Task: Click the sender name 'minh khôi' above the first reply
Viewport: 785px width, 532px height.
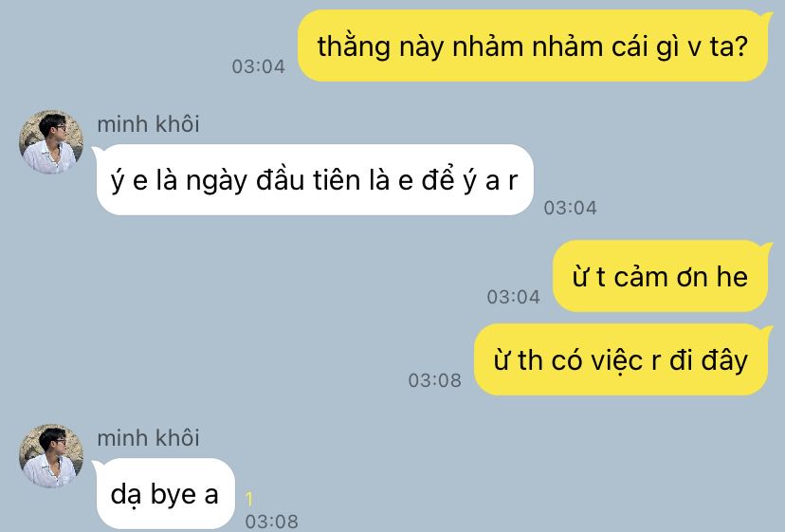Action: pos(148,124)
